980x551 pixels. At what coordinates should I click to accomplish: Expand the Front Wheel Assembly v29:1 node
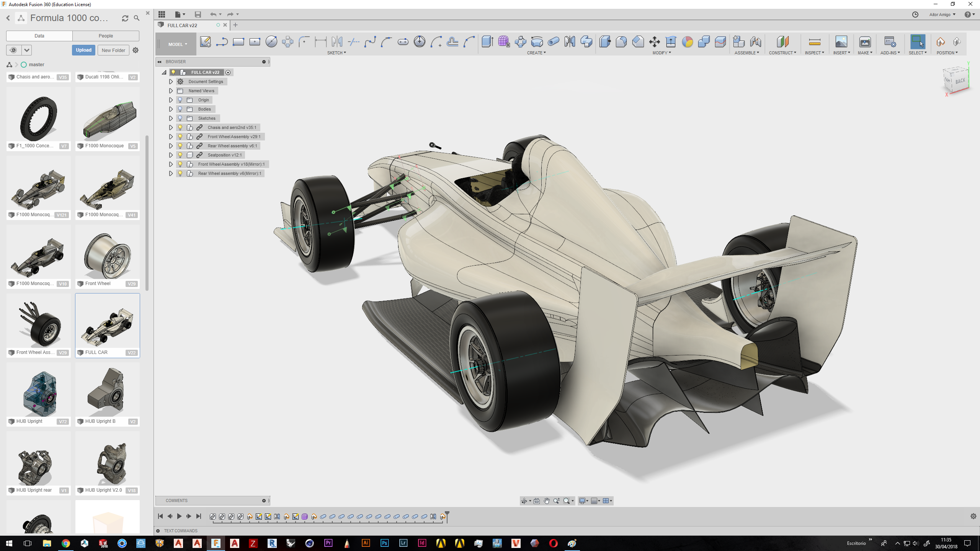(171, 137)
